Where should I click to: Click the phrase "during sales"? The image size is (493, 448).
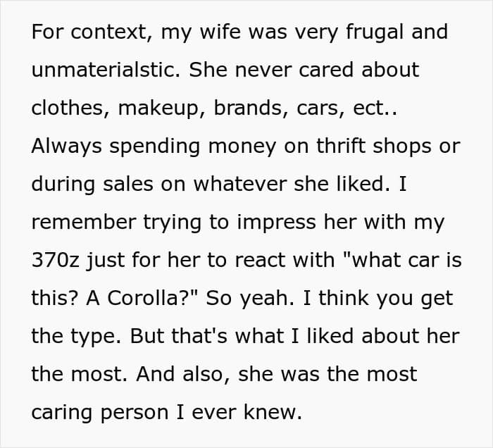point(92,184)
